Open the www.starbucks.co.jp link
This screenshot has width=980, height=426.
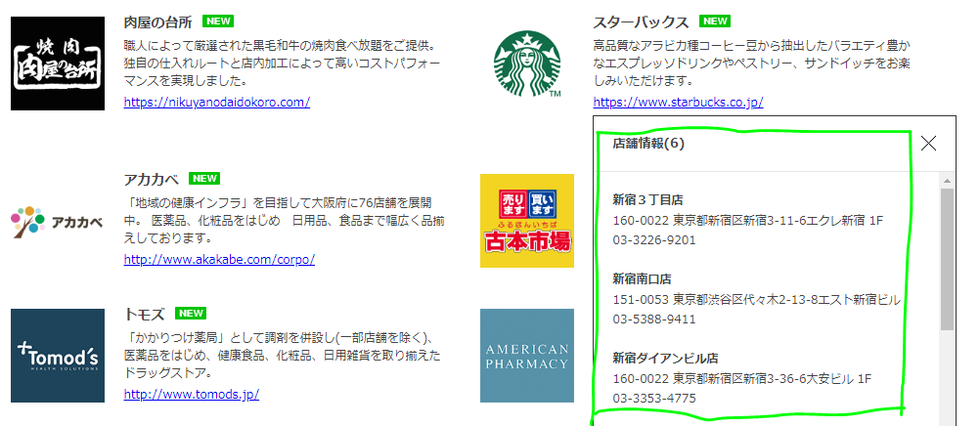(678, 102)
